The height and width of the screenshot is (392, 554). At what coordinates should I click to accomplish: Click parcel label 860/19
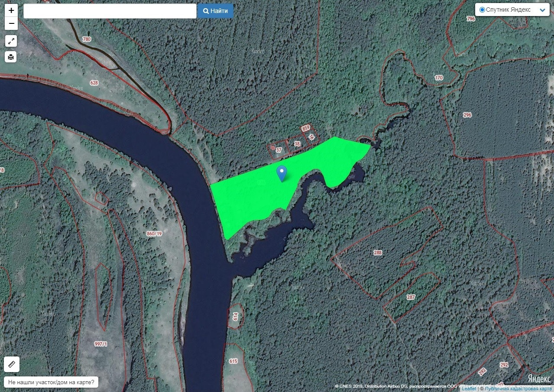(154, 233)
